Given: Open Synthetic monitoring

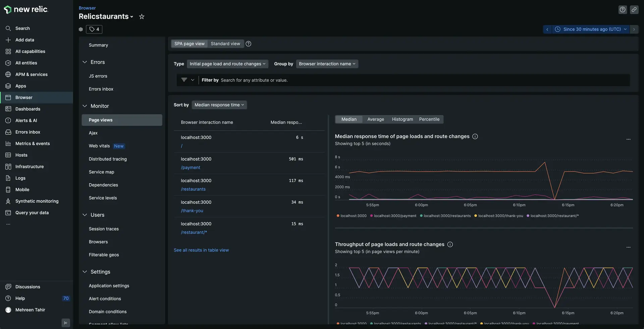Looking at the screenshot, I should pyautogui.click(x=37, y=201).
